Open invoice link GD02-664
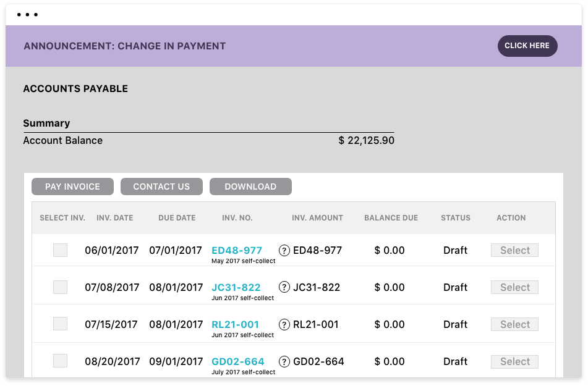The image size is (588, 386). coord(238,362)
